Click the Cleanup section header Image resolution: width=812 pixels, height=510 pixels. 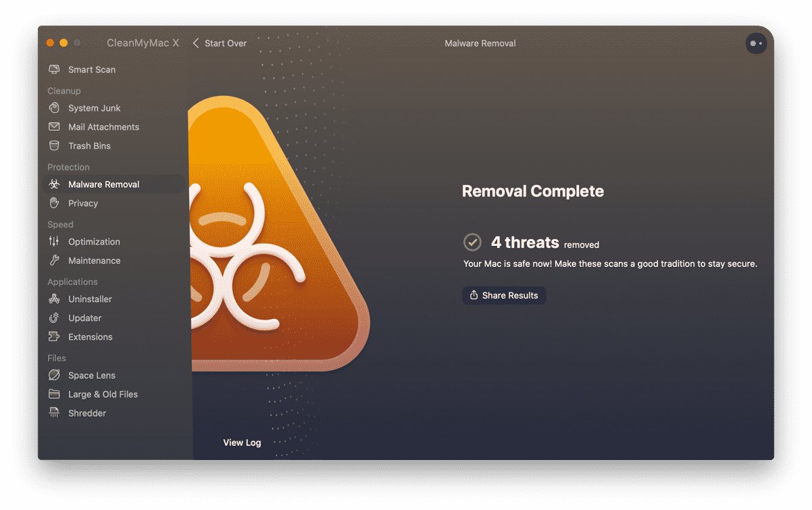[64, 91]
